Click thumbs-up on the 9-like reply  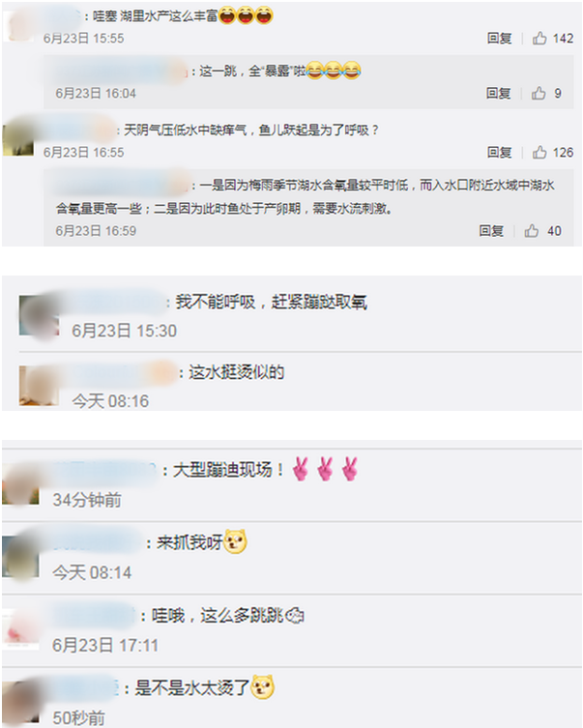[x=539, y=93]
